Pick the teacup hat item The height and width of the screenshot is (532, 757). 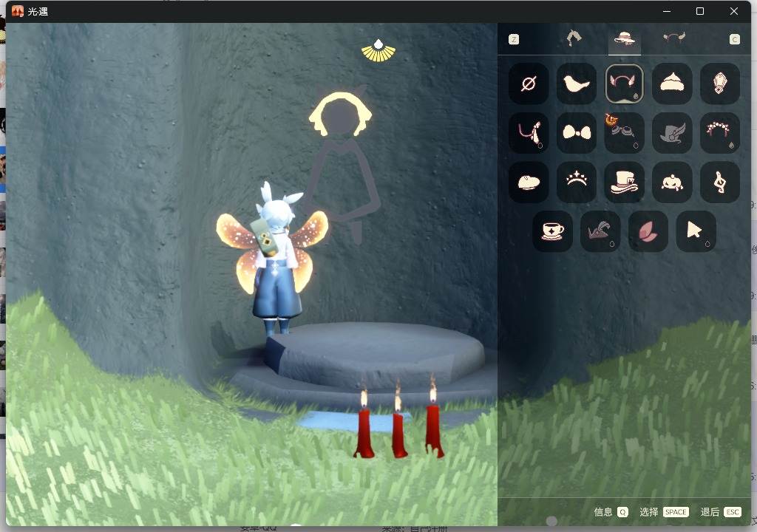click(x=553, y=231)
